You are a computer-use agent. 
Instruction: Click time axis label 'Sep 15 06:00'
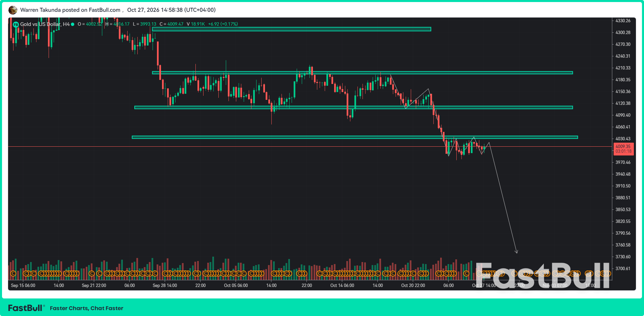[x=23, y=286]
